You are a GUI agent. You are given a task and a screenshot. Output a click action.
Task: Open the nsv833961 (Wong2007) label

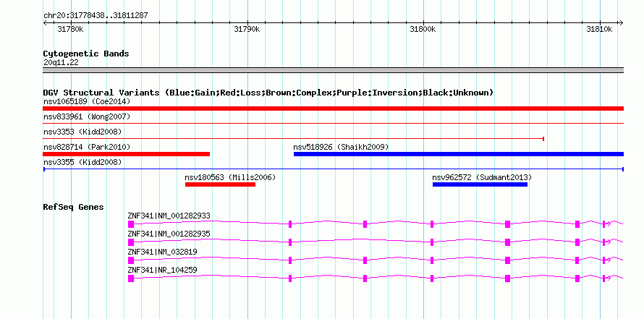tap(87, 116)
